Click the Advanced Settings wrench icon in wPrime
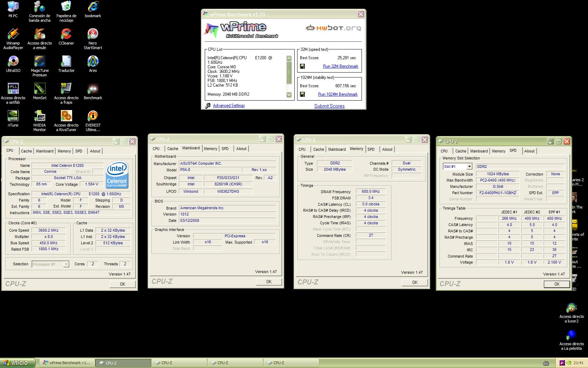 click(208, 105)
